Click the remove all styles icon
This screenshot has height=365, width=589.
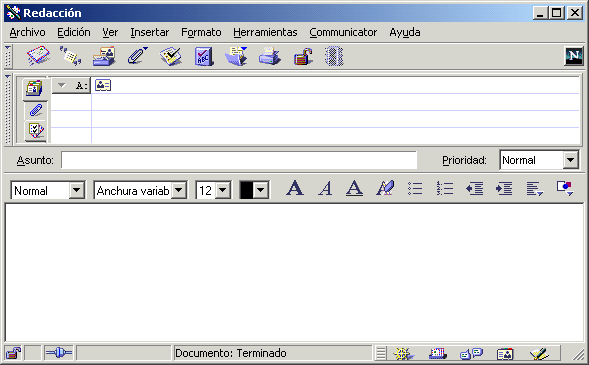pos(385,188)
